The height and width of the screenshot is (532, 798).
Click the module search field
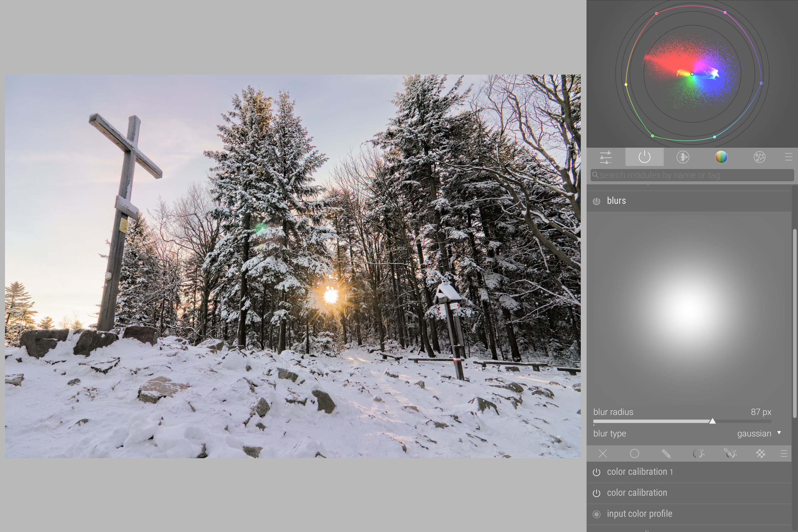(x=692, y=175)
